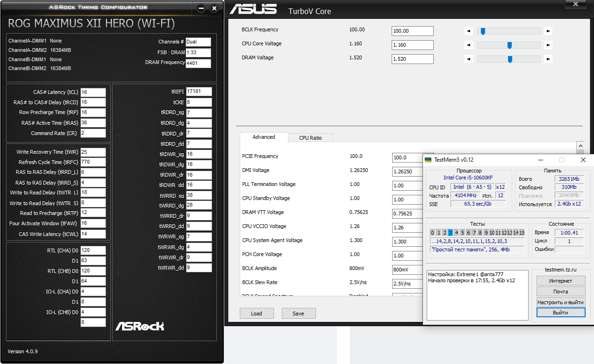Screen dimensions: 594x364
Task: Click the CAS Write Latency (tCWL) field
Action: point(93,234)
